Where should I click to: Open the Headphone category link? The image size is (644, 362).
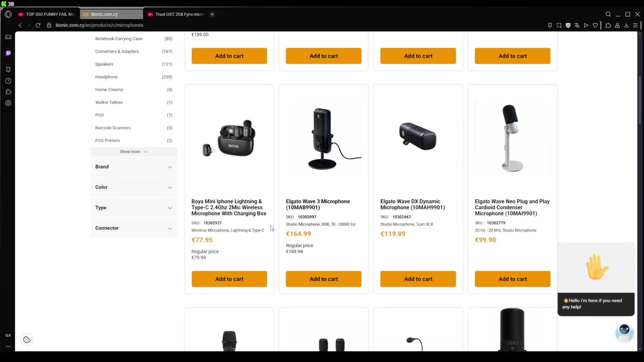tap(106, 77)
